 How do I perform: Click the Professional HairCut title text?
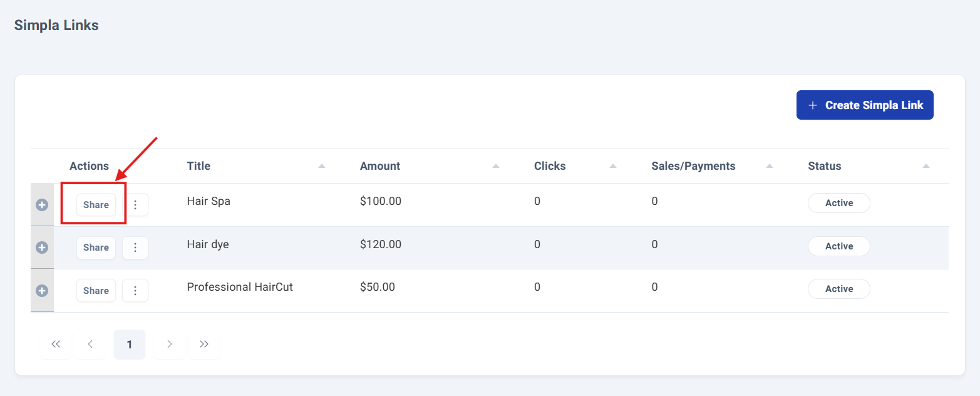coord(240,287)
